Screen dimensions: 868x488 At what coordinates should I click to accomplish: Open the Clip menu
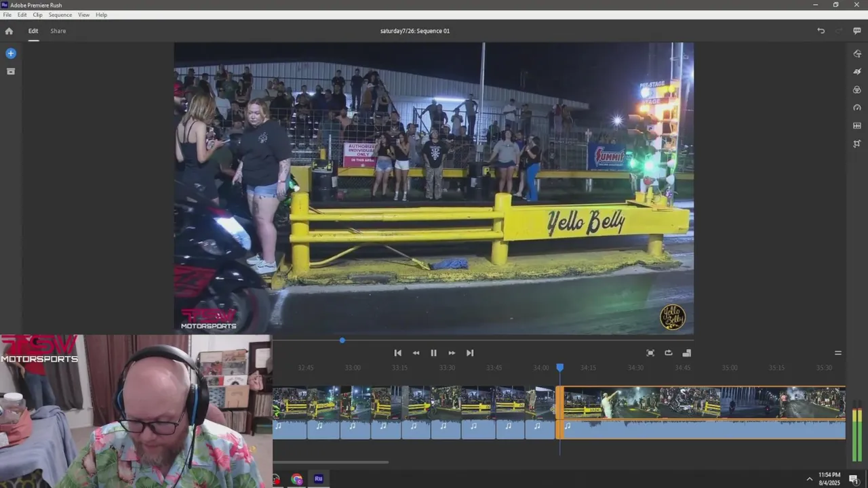38,15
